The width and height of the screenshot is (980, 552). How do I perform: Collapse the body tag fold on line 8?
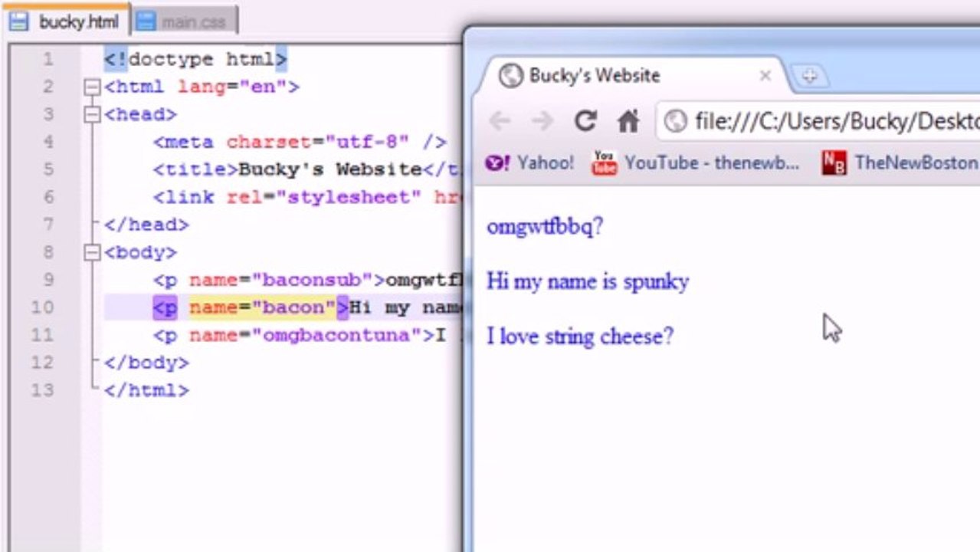[x=92, y=252]
